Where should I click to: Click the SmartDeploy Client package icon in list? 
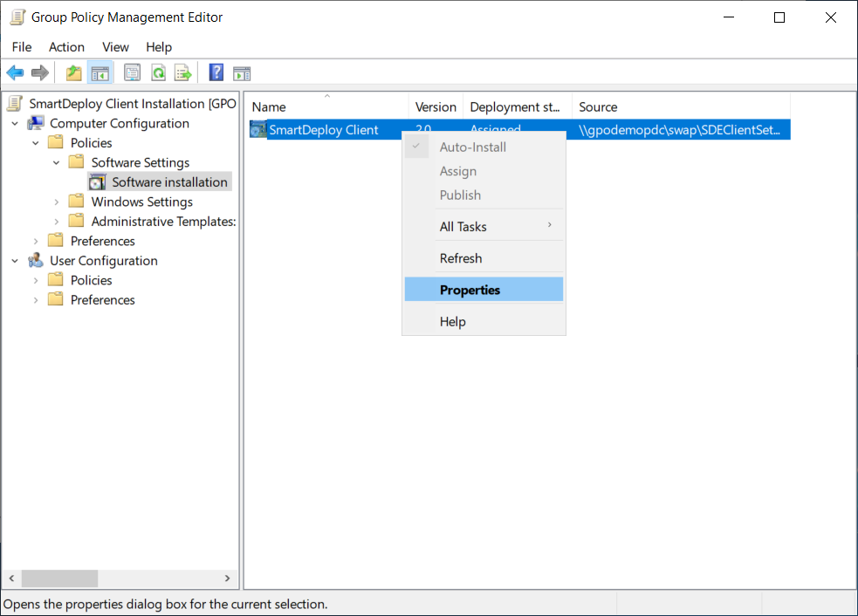tap(258, 130)
